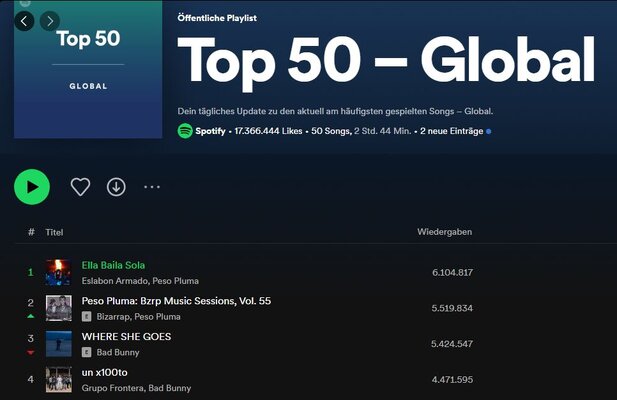Click the red down arrow under rank 3
This screenshot has height=400, width=617.
[x=31, y=353]
